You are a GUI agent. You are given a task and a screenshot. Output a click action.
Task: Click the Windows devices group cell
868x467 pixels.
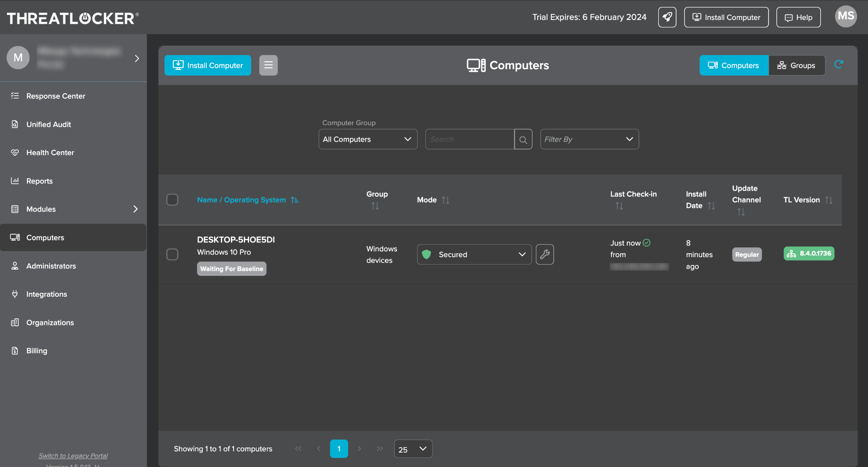click(381, 255)
